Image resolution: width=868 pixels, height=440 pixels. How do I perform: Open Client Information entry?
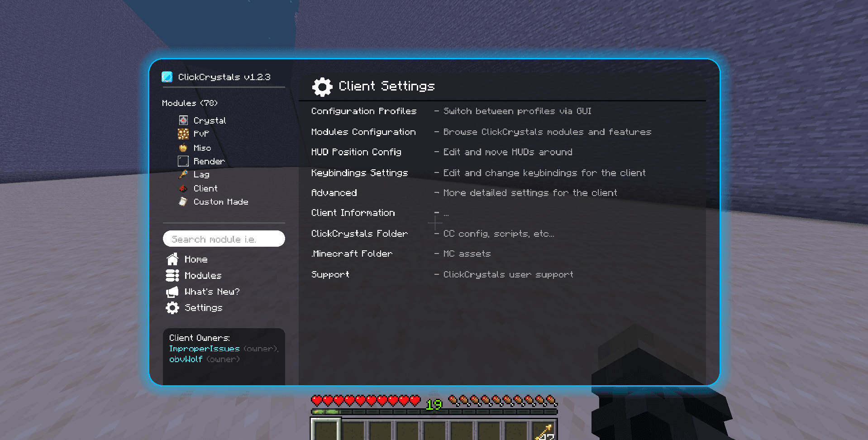point(353,213)
